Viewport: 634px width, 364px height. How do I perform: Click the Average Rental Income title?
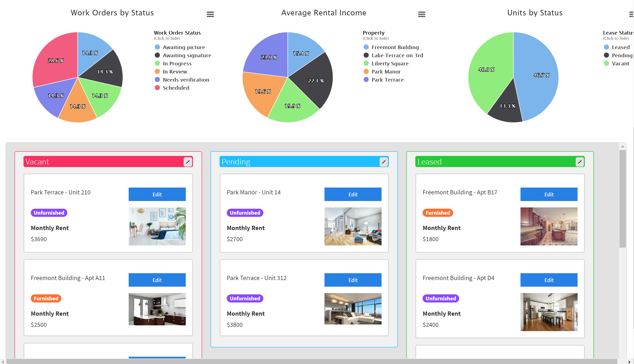coord(324,13)
